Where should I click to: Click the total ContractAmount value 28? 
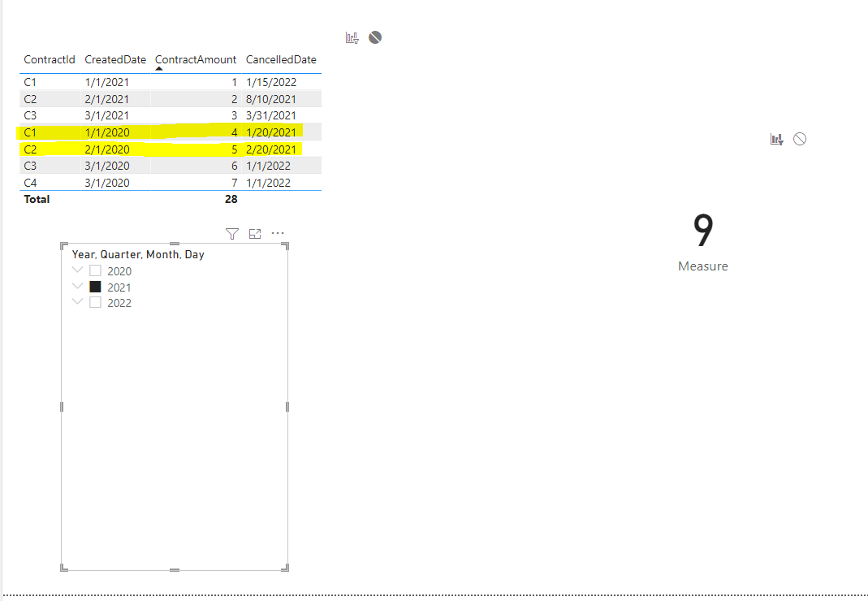tap(231, 200)
